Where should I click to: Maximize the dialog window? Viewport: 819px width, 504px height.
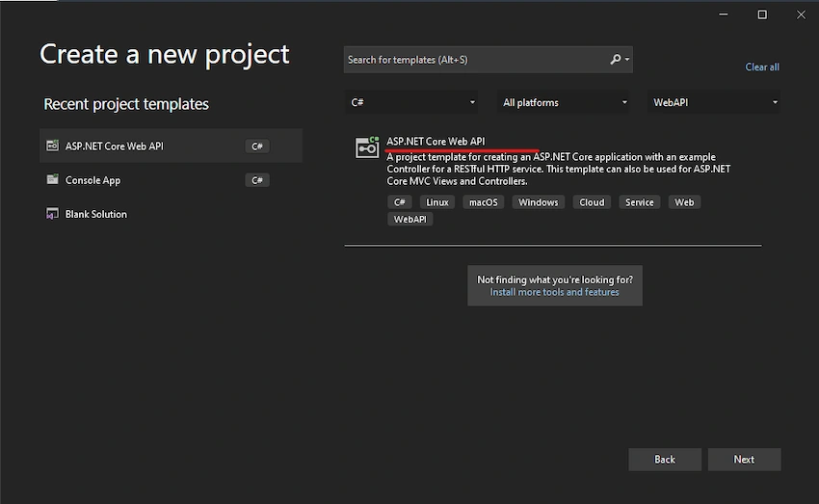[762, 14]
